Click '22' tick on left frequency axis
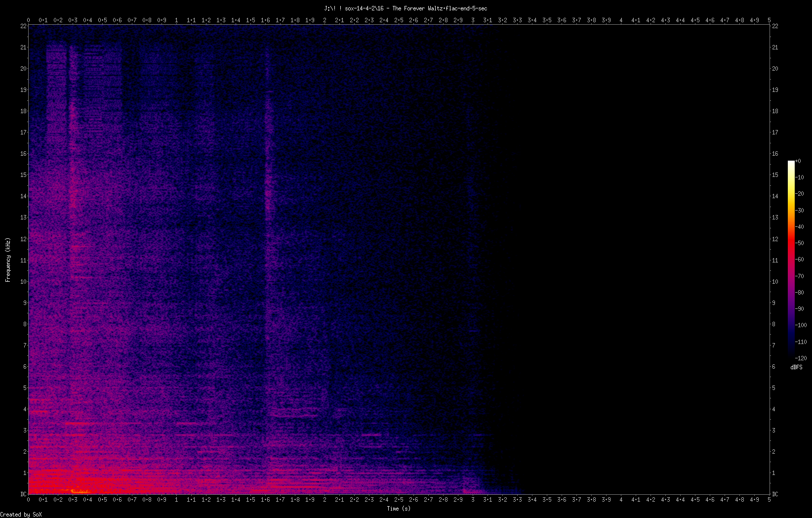This screenshot has height=518, width=812. point(23,26)
